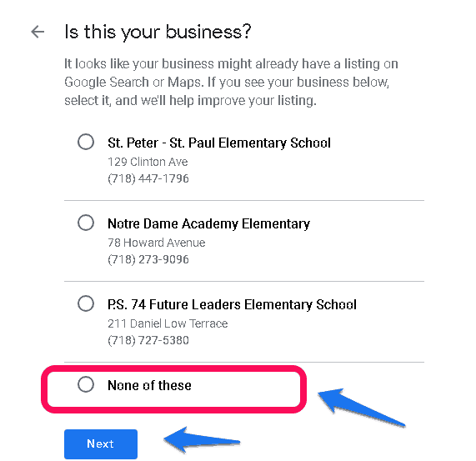Click the phone number (718) 447-1796
This screenshot has height=461, width=476.
pos(148,178)
